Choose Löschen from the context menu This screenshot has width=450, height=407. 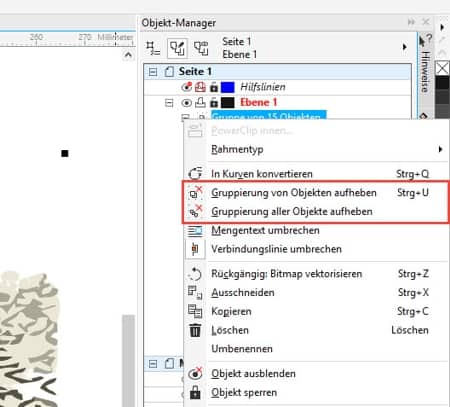pyautogui.click(x=316, y=330)
